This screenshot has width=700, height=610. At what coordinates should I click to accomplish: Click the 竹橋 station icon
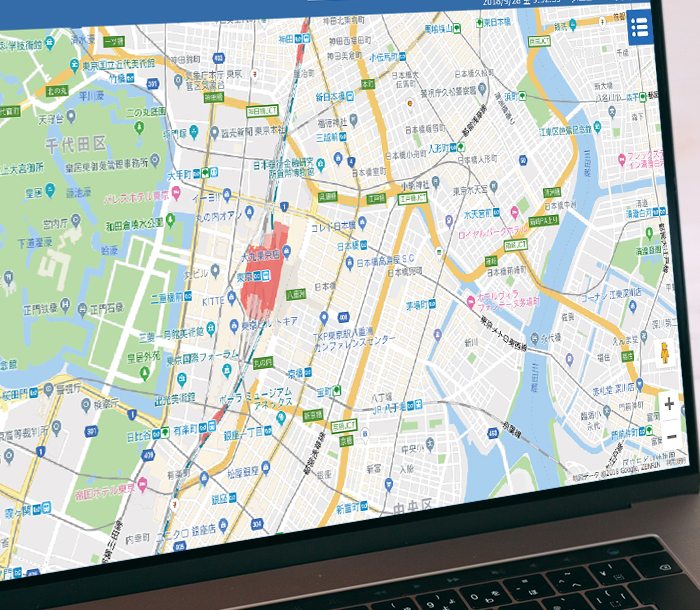pos(130,78)
